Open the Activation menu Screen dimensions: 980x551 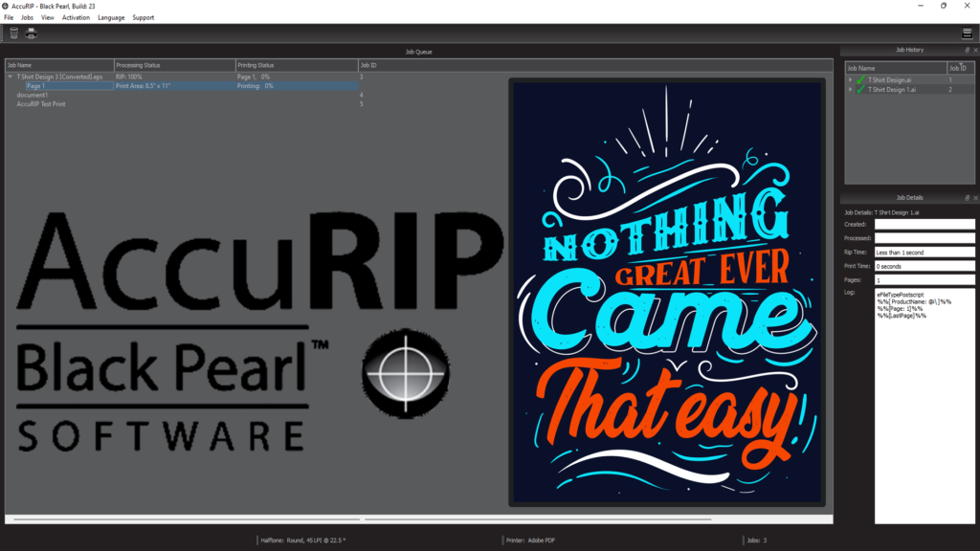(x=76, y=17)
